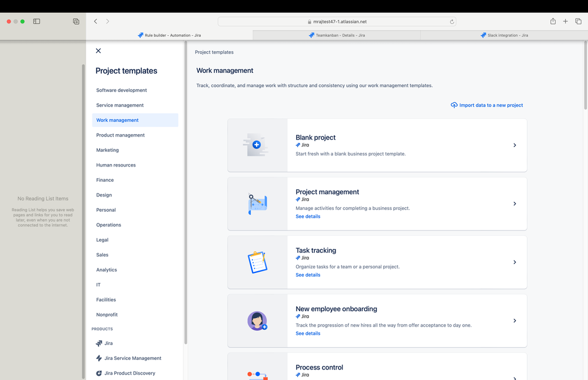Reload the page in address bar
This screenshot has height=380, width=588.
[452, 22]
